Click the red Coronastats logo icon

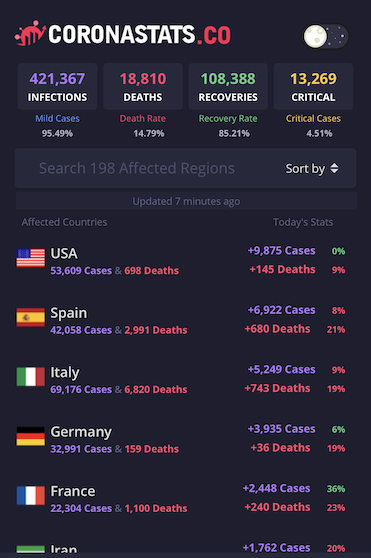point(30,34)
